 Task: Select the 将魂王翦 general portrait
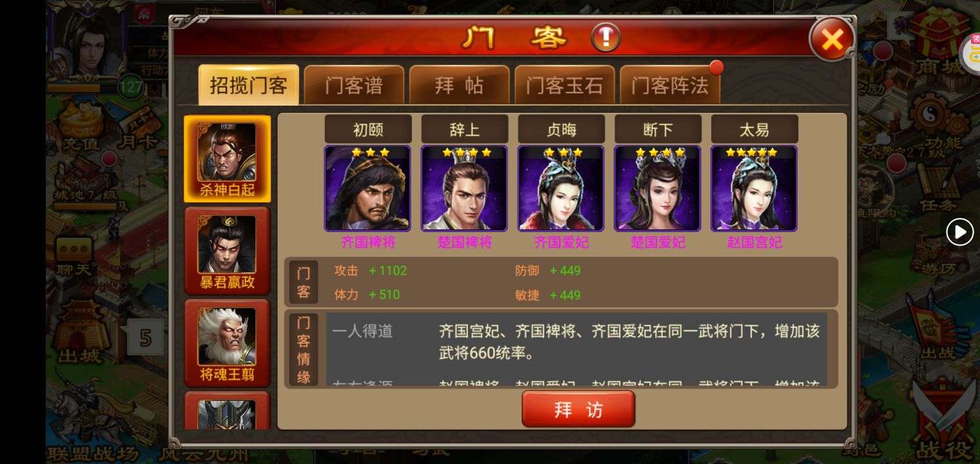pos(227,343)
